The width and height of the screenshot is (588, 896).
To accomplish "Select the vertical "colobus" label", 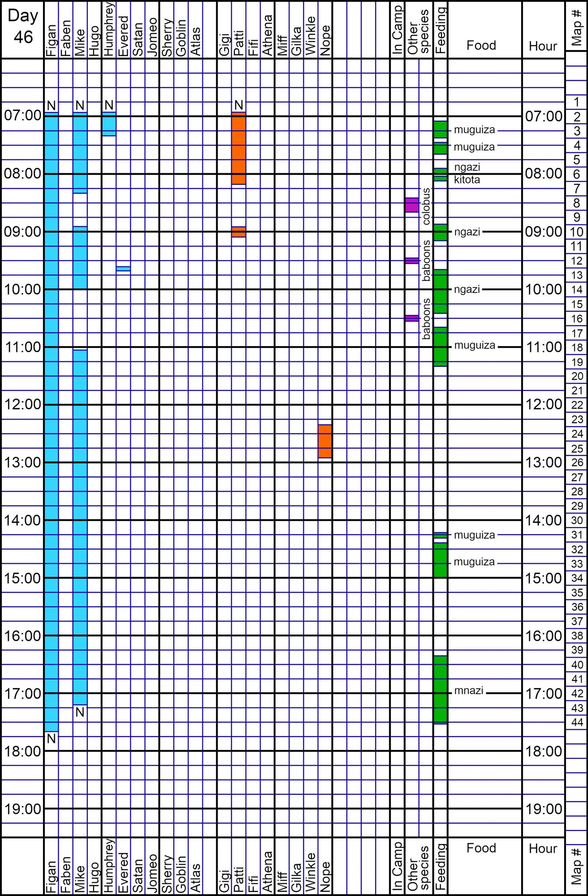I will pyautogui.click(x=426, y=206).
